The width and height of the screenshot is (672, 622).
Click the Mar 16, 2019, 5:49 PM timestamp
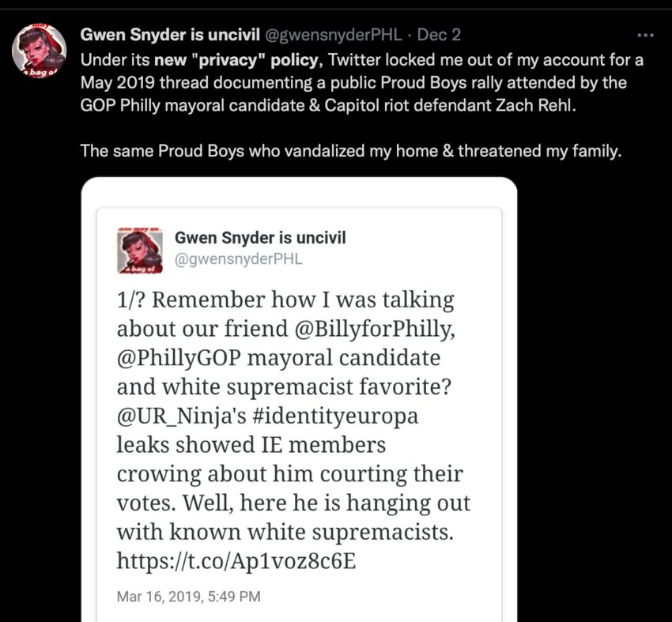(189, 597)
